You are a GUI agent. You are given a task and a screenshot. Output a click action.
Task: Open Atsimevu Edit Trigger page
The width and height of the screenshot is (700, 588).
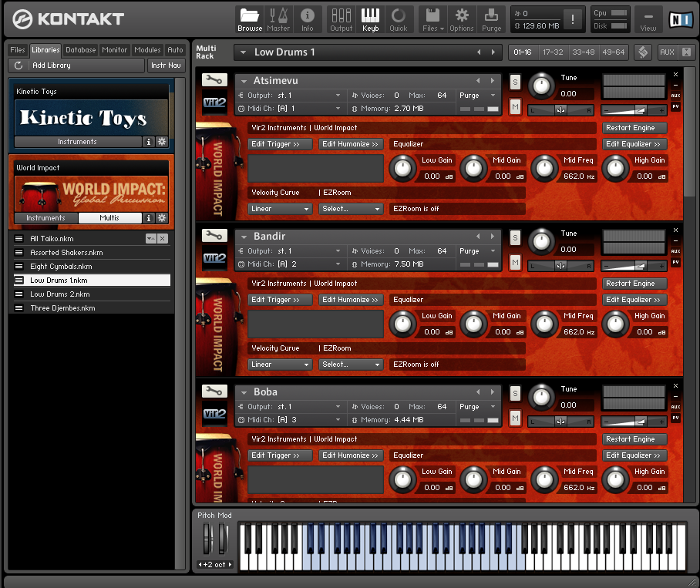(280, 143)
